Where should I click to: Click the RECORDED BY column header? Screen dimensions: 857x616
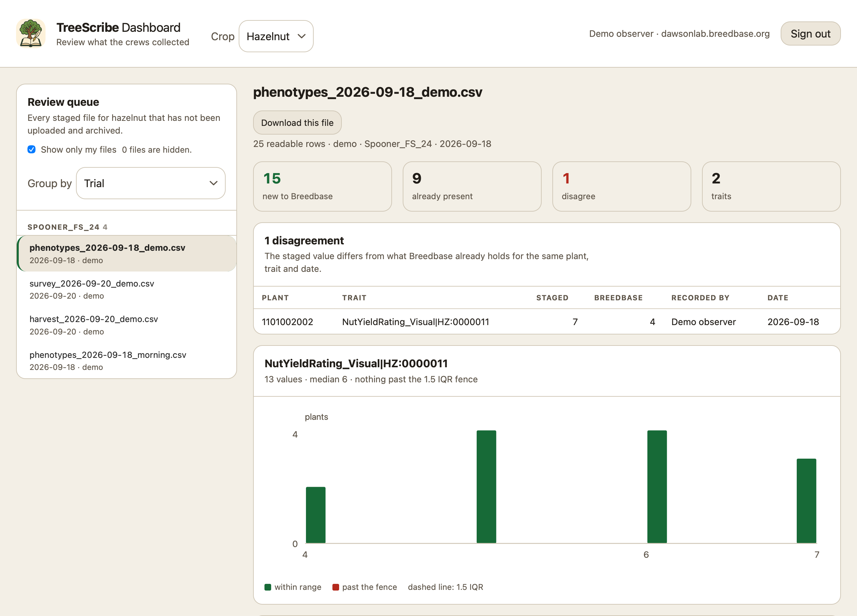tap(700, 298)
